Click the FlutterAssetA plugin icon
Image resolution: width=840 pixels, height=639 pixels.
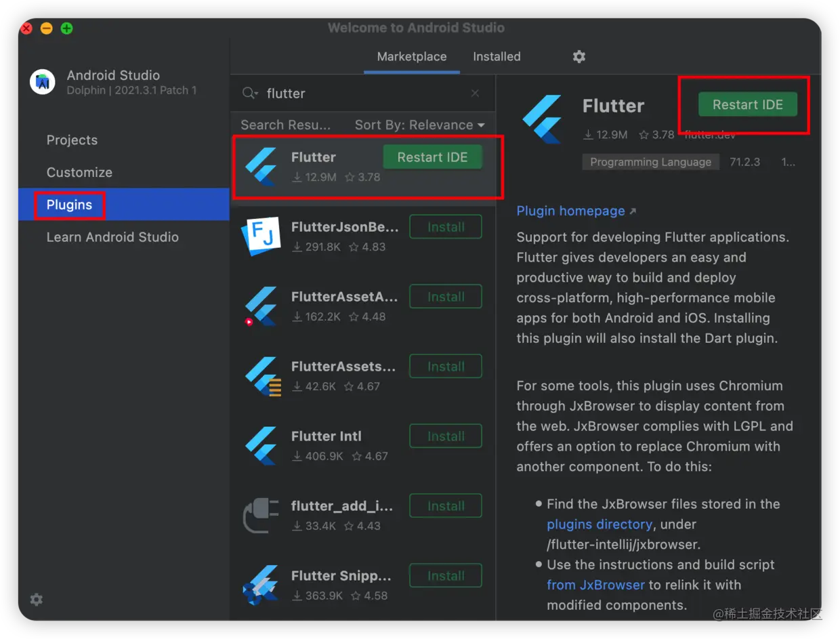(x=261, y=306)
